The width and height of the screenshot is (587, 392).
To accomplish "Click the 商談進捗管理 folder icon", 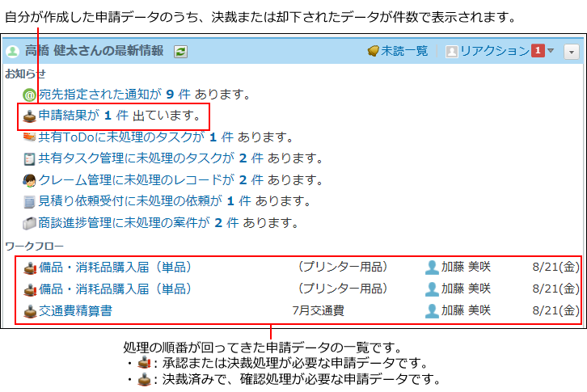I will point(29,223).
